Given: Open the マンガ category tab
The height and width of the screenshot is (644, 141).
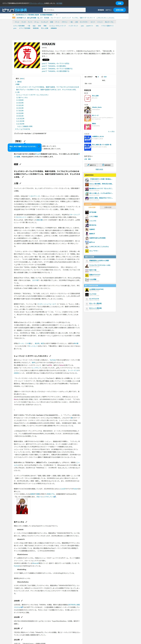Looking at the screenshot, I should (x=23, y=22).
